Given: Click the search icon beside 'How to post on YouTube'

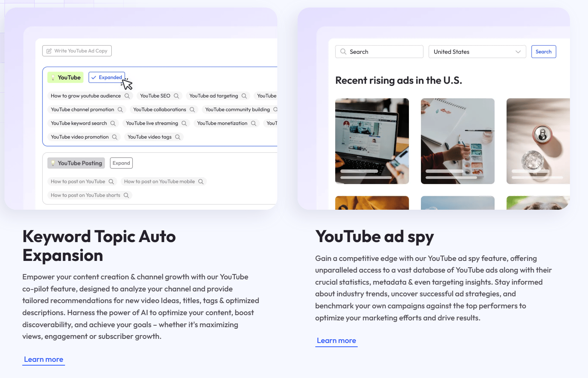Looking at the screenshot, I should click(x=111, y=181).
